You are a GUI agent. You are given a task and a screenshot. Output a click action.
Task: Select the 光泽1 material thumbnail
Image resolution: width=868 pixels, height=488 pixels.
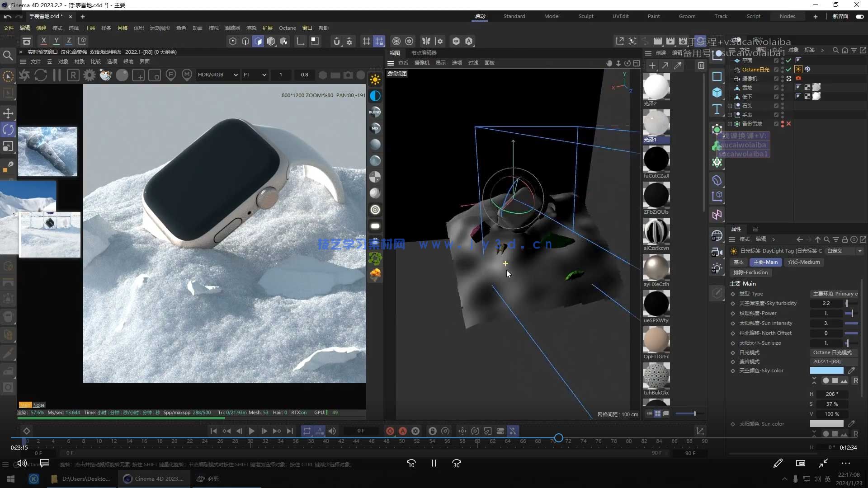coord(656,123)
